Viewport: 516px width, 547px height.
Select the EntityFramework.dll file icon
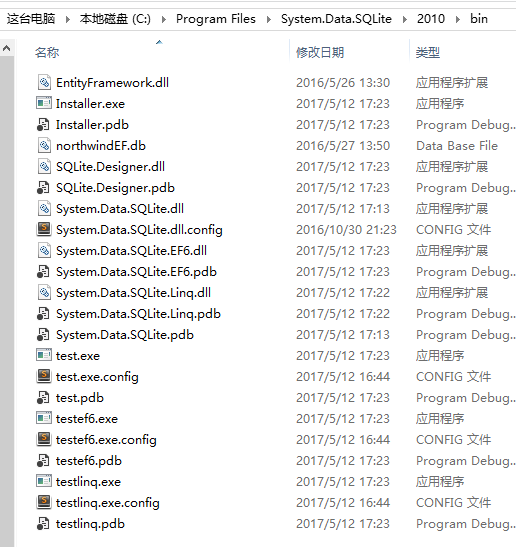point(44,83)
